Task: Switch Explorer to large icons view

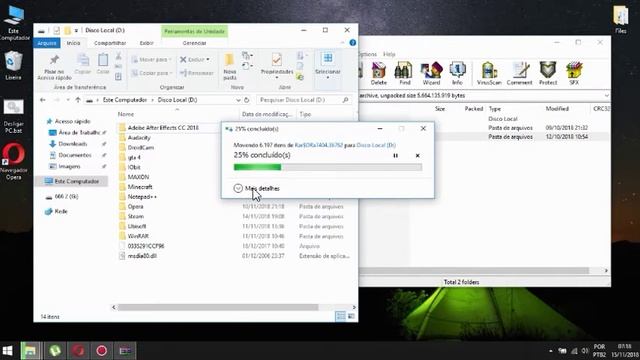Action: click(351, 316)
